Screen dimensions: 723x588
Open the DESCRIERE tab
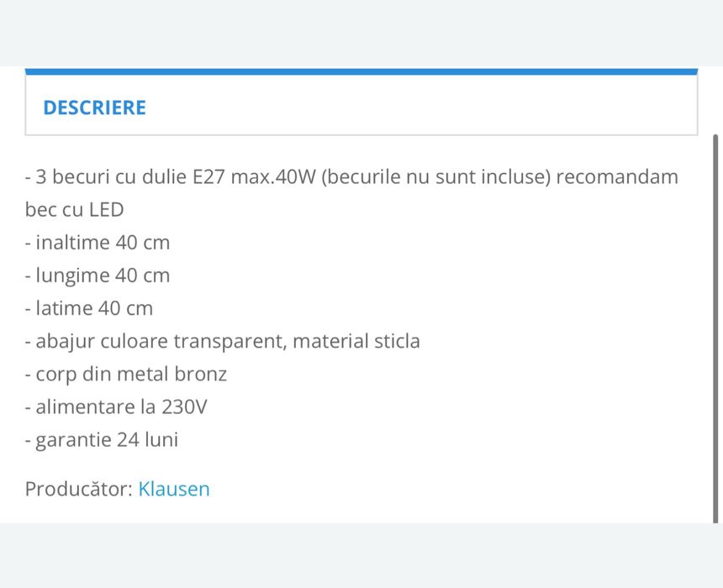pyautogui.click(x=94, y=108)
